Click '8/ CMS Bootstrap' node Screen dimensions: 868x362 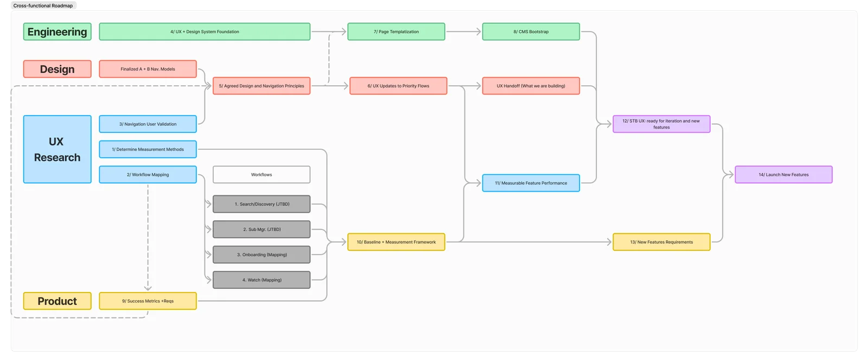tap(531, 31)
